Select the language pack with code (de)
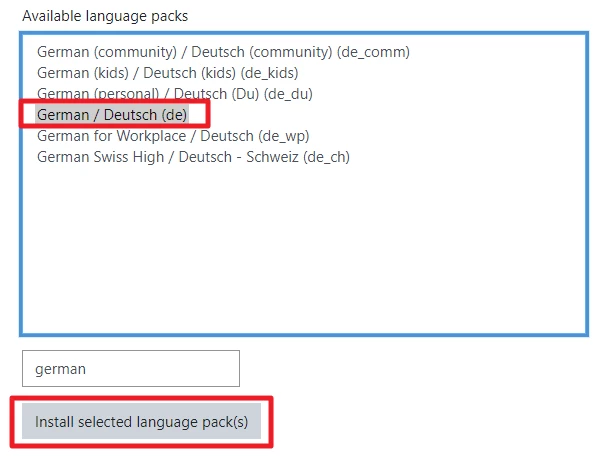The image size is (612, 461). point(111,115)
